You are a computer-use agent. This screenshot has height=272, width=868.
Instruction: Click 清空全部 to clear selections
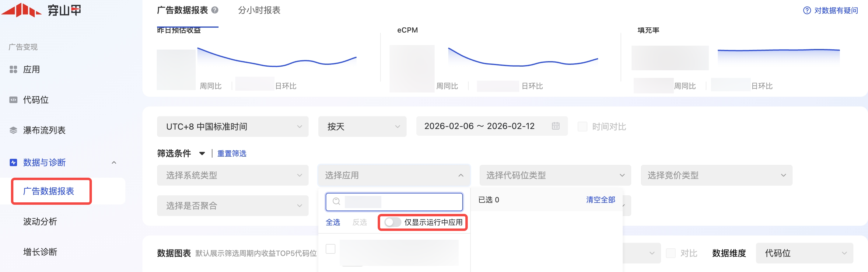pyautogui.click(x=600, y=200)
